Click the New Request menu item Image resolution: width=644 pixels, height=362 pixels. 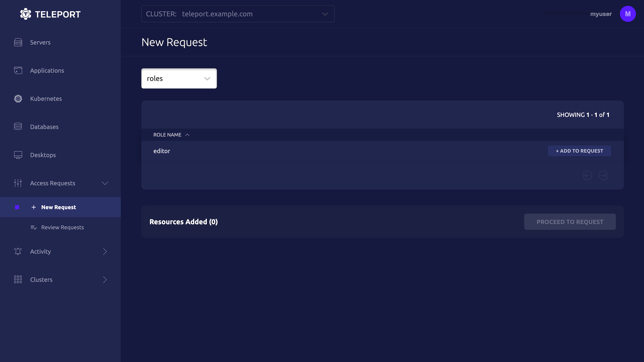[x=58, y=207]
